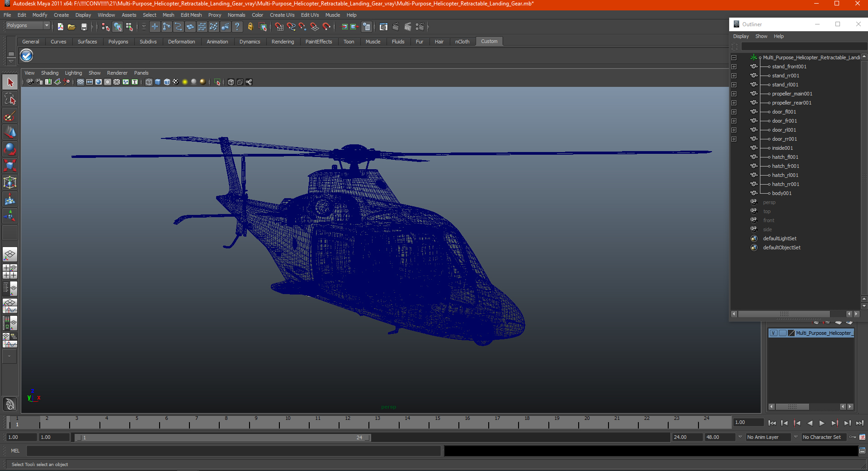
Task: Switch to Persp/Outliner layout icon
Action: click(x=10, y=289)
